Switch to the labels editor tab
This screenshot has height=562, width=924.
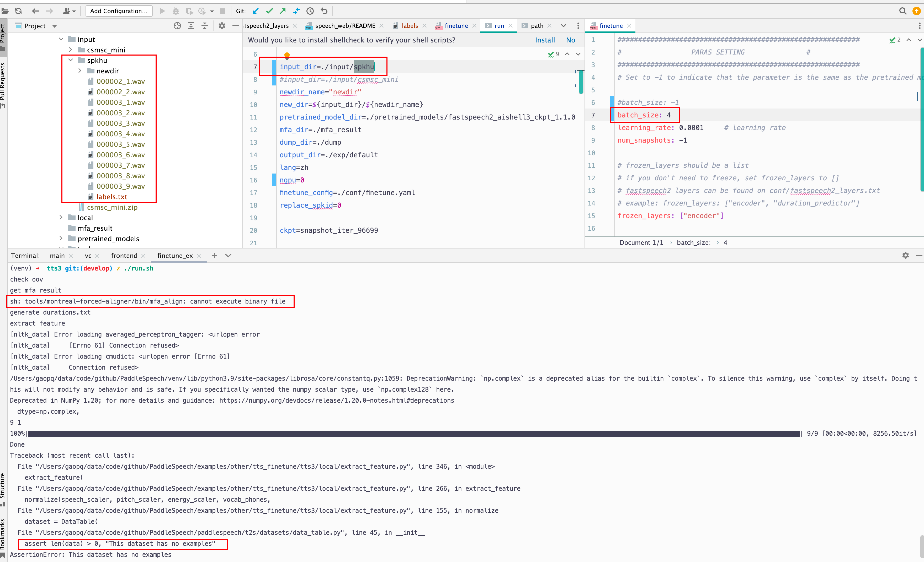click(410, 25)
